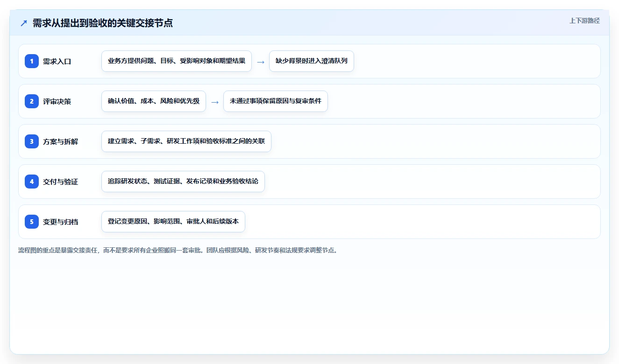Select the heading 需求从提出到验收的关键交接节点
Viewport: 619px width, 364px height.
click(103, 23)
